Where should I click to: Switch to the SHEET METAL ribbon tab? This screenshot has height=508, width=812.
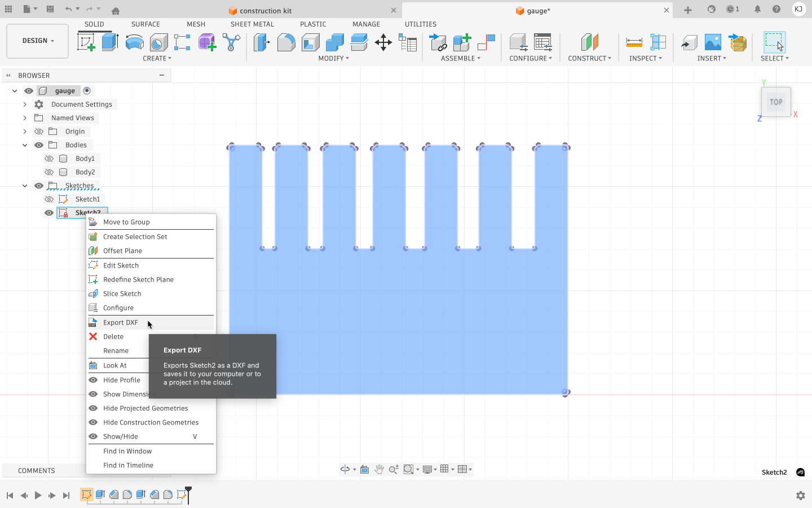click(x=252, y=24)
